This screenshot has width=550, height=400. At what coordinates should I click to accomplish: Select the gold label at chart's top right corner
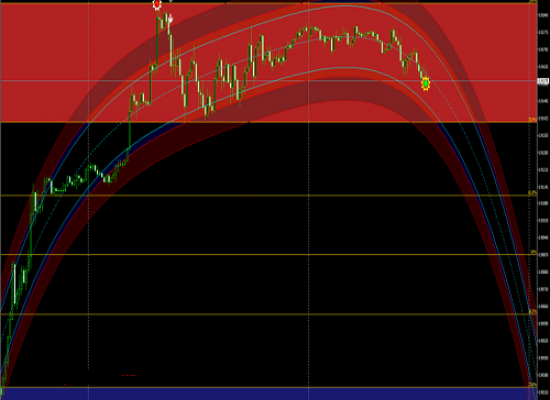pyautogui.click(x=533, y=2)
